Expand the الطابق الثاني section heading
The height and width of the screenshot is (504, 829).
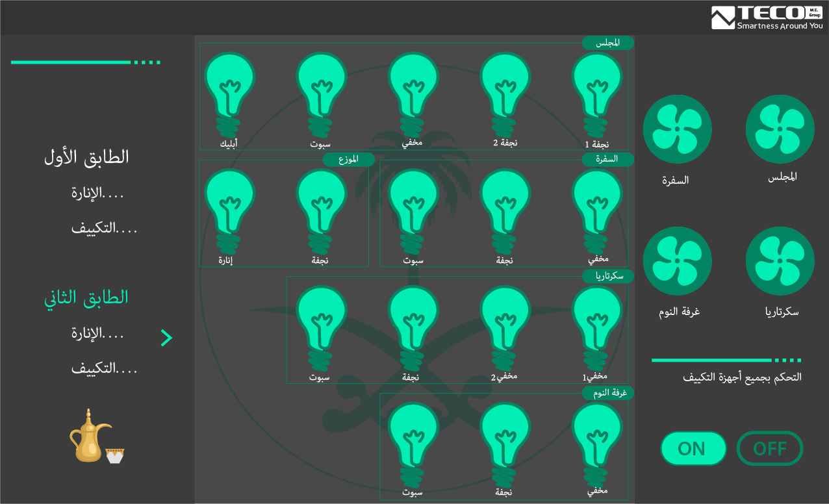[x=86, y=297]
